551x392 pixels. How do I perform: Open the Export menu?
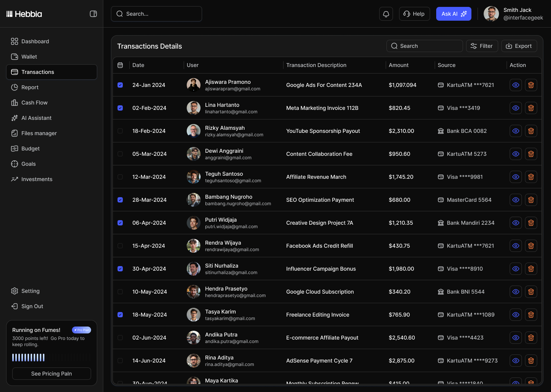pyautogui.click(x=519, y=46)
